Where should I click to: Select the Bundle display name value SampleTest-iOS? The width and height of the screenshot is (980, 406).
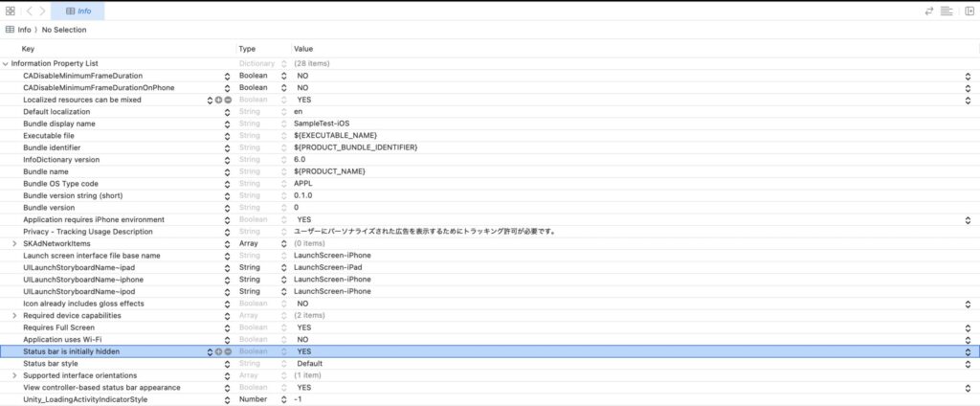pyautogui.click(x=322, y=124)
